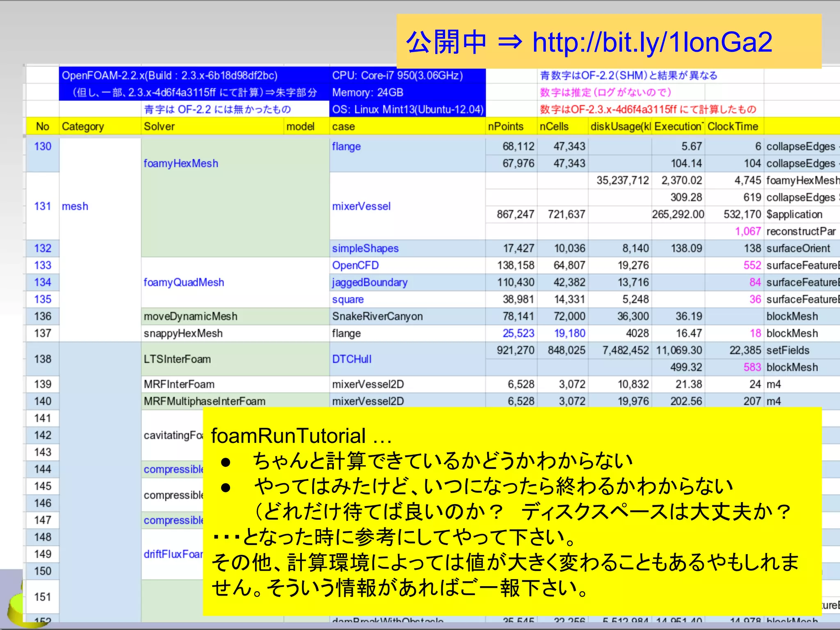
Task: Click the blue nCells value 19,180
Action: (x=562, y=333)
